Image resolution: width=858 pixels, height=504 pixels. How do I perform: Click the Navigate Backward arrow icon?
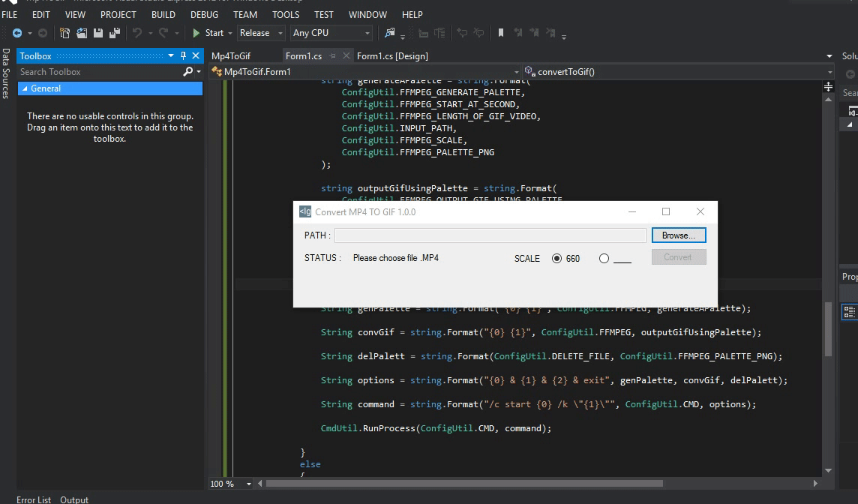pos(17,33)
